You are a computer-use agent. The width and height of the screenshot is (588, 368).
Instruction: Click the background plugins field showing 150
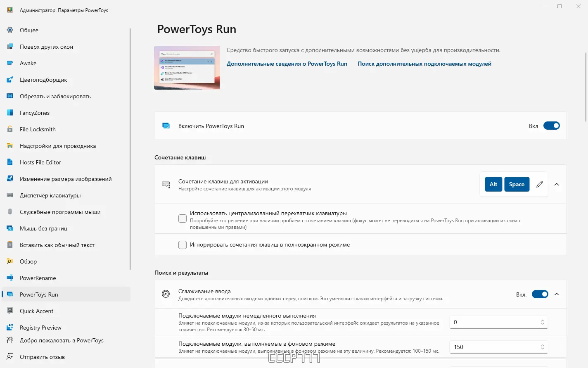pos(498,347)
